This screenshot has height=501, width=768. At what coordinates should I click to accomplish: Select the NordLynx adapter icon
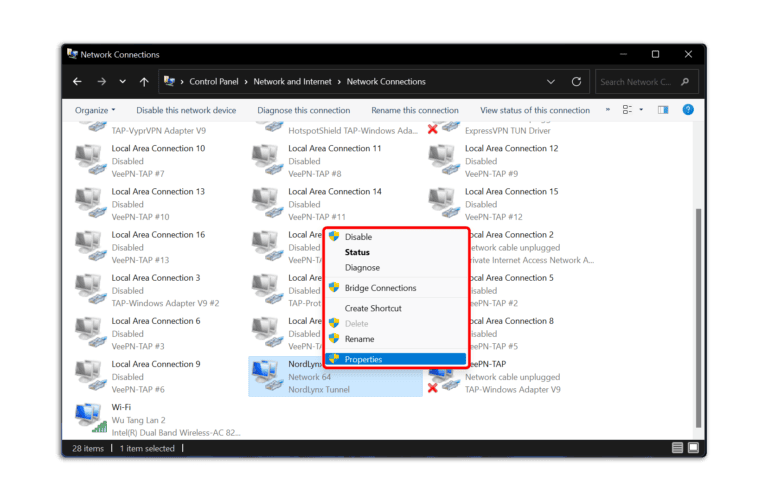[x=267, y=375]
